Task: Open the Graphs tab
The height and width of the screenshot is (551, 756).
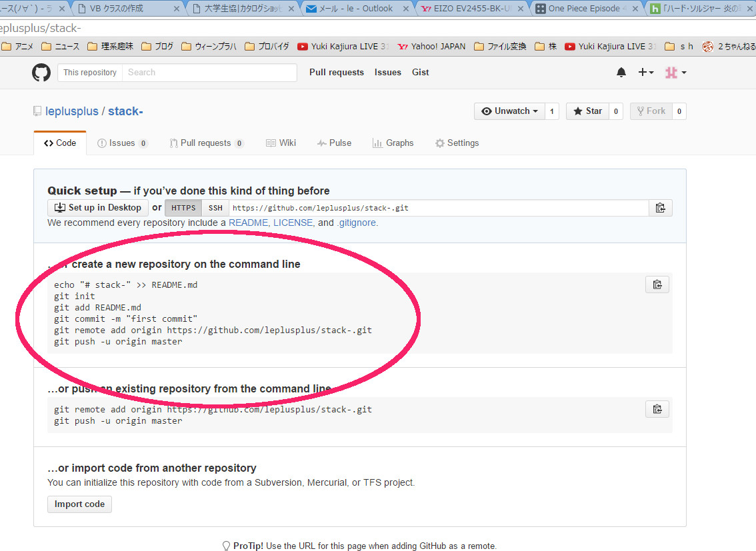Action: click(x=393, y=143)
